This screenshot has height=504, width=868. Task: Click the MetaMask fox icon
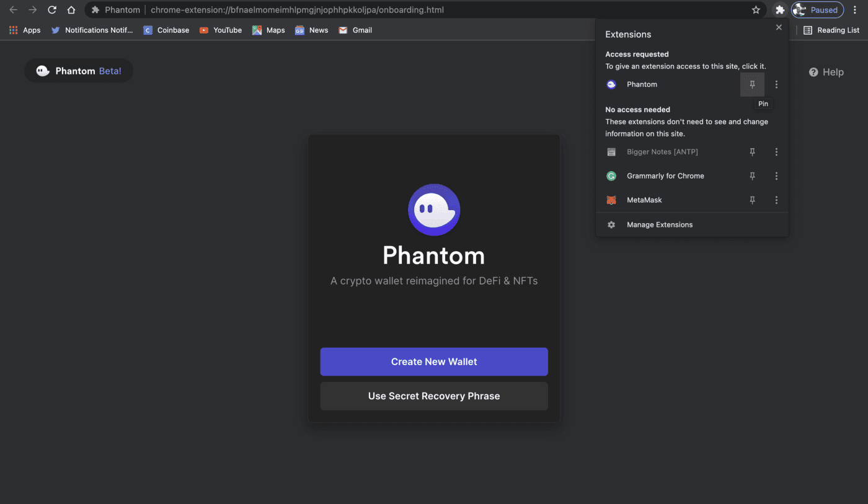[x=611, y=200]
